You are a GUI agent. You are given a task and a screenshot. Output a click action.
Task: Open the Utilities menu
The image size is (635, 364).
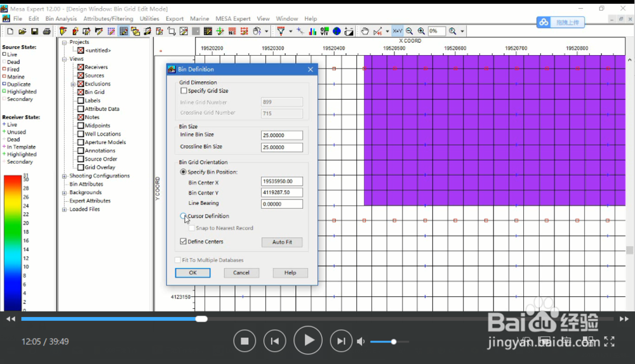[149, 18]
